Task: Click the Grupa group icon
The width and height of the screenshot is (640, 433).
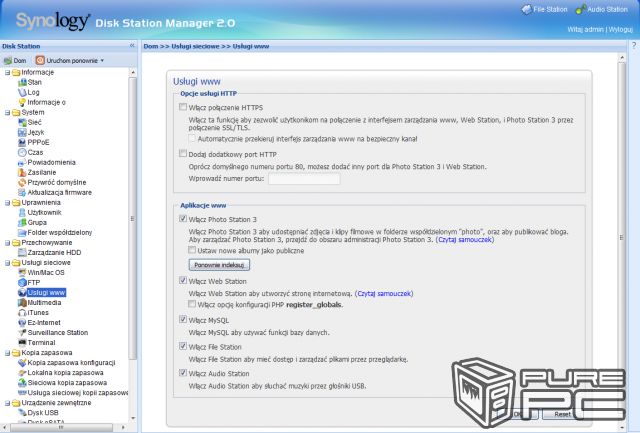Action: 22,223
